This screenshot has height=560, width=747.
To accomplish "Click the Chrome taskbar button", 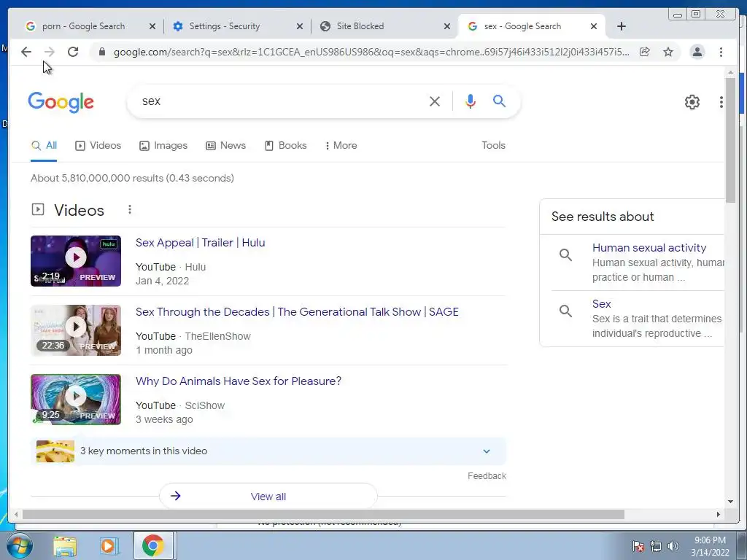I will (x=153, y=545).
